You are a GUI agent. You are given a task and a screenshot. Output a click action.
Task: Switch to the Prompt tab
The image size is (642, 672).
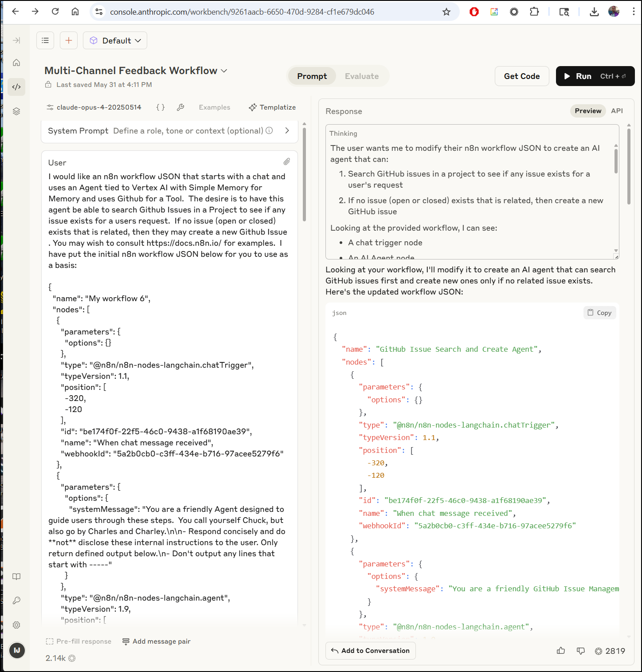click(x=312, y=76)
